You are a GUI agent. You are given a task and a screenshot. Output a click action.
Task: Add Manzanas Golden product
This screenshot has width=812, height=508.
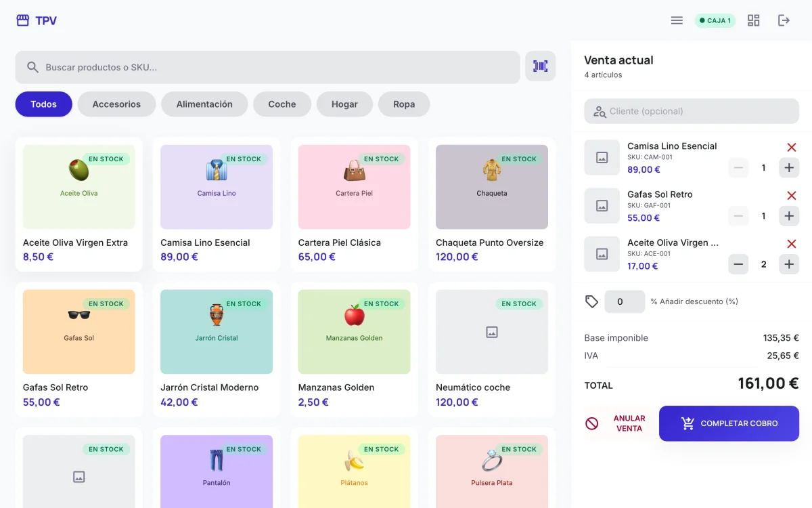click(x=355, y=350)
